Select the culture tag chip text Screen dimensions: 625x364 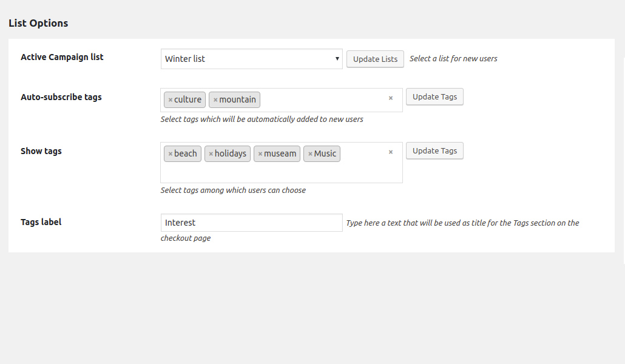187,99
